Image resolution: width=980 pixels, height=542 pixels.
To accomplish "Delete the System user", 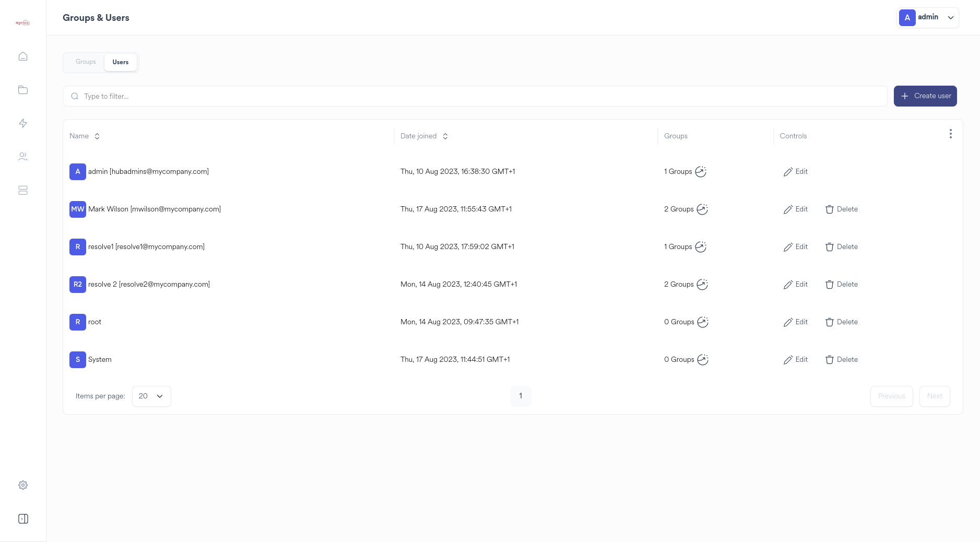I will [x=842, y=359].
